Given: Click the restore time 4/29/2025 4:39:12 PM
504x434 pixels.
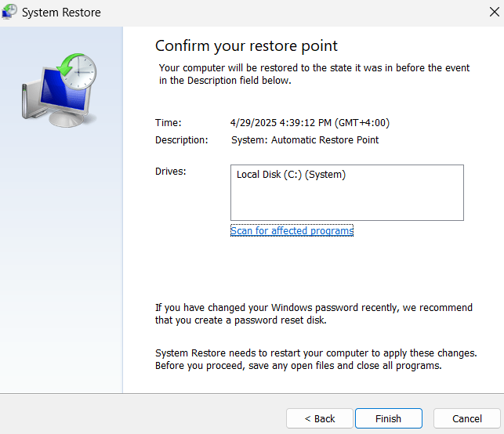Looking at the screenshot, I should (310, 123).
